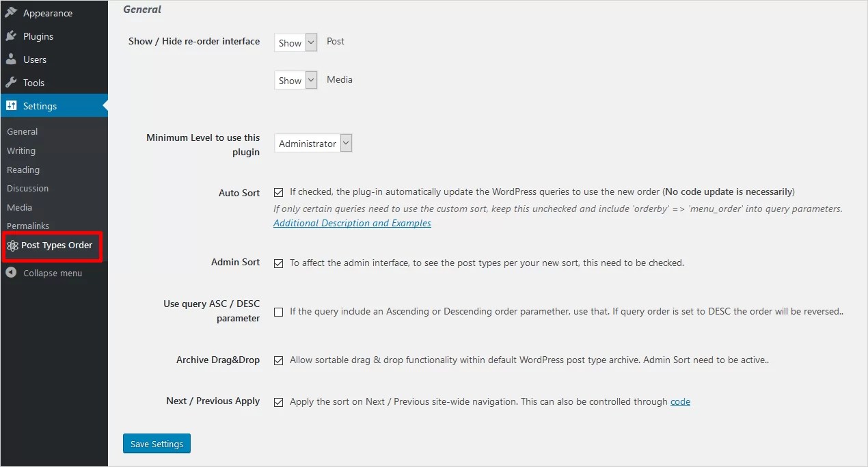Click the Users person icon
Screen dimensions: 868x467
coord(11,59)
